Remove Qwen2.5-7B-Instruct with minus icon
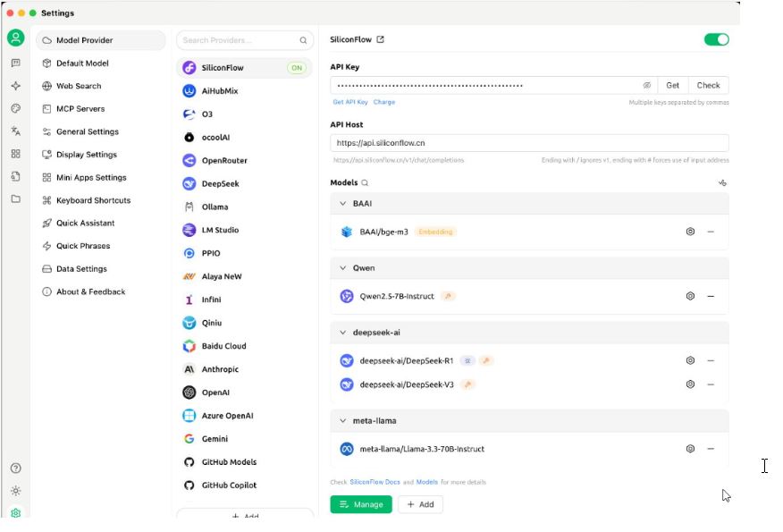Screen dimensions: 783x532 click(711, 296)
